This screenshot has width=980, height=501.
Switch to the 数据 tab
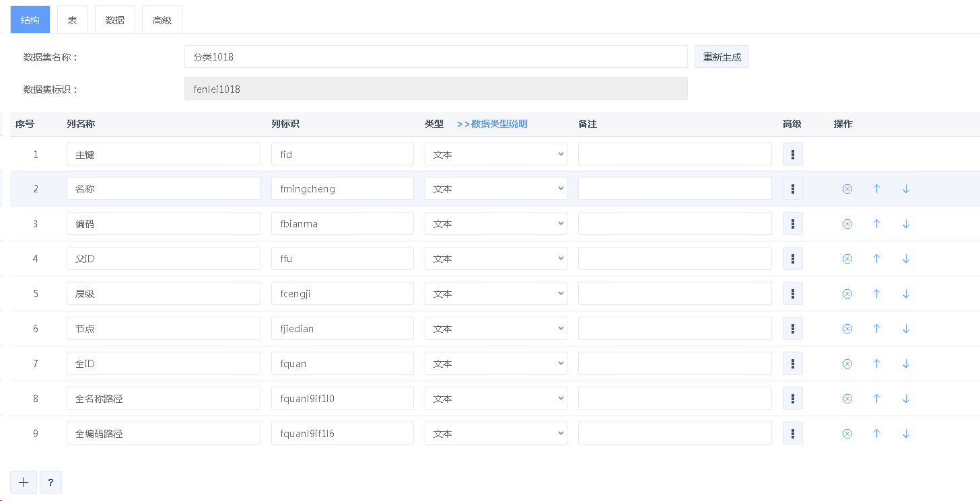click(115, 20)
